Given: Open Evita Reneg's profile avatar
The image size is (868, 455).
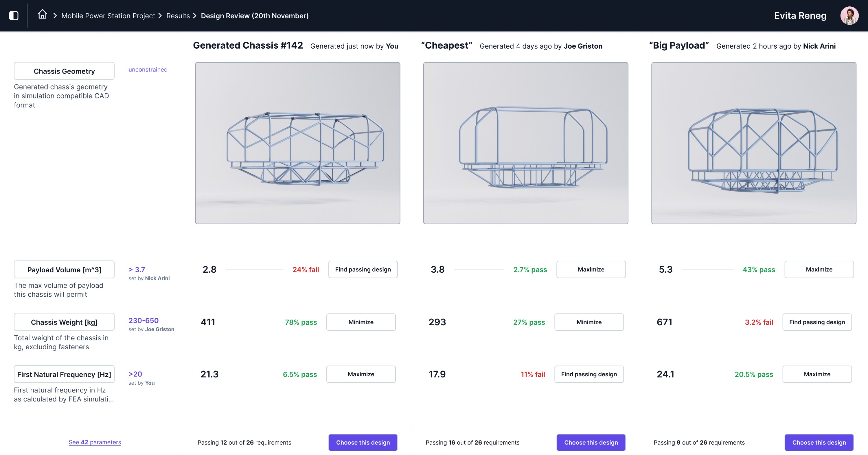Looking at the screenshot, I should click(849, 16).
